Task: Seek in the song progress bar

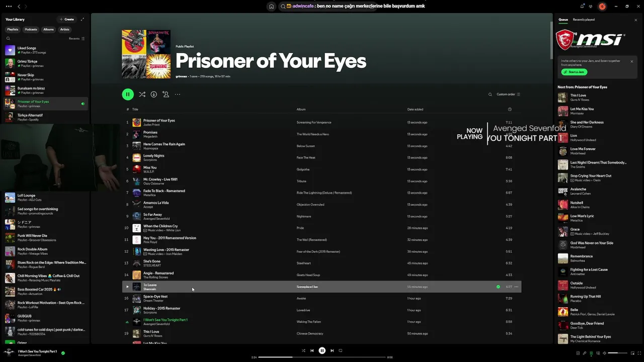Action: (x=322, y=357)
